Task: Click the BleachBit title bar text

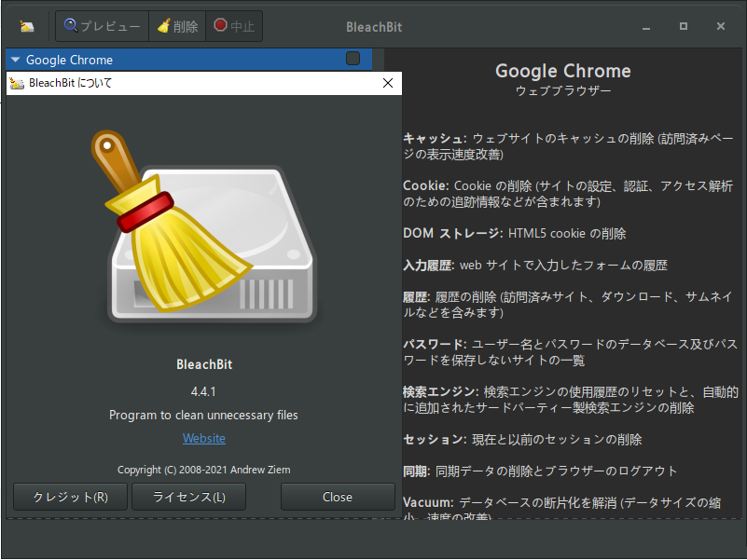Action: coord(373,26)
